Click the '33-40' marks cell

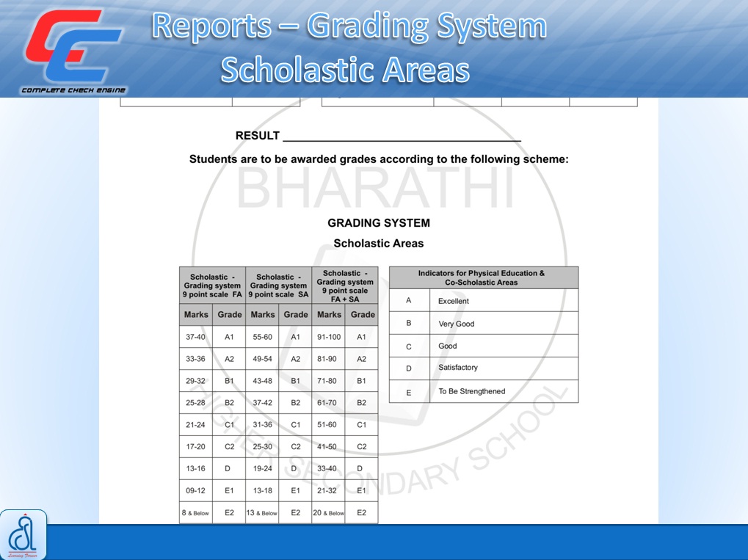coord(327,468)
